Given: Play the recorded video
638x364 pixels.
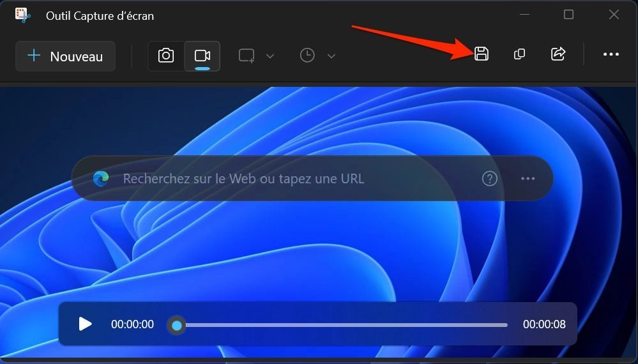Looking at the screenshot, I should coord(85,324).
